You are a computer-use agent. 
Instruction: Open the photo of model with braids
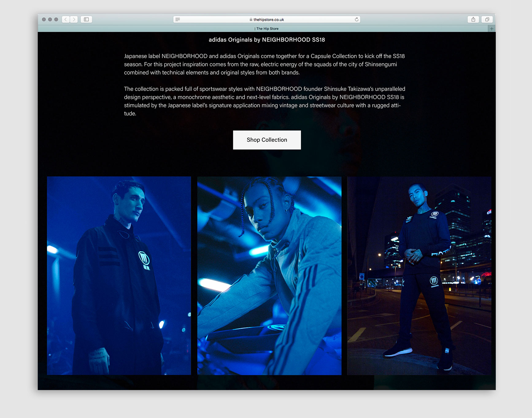tap(269, 275)
